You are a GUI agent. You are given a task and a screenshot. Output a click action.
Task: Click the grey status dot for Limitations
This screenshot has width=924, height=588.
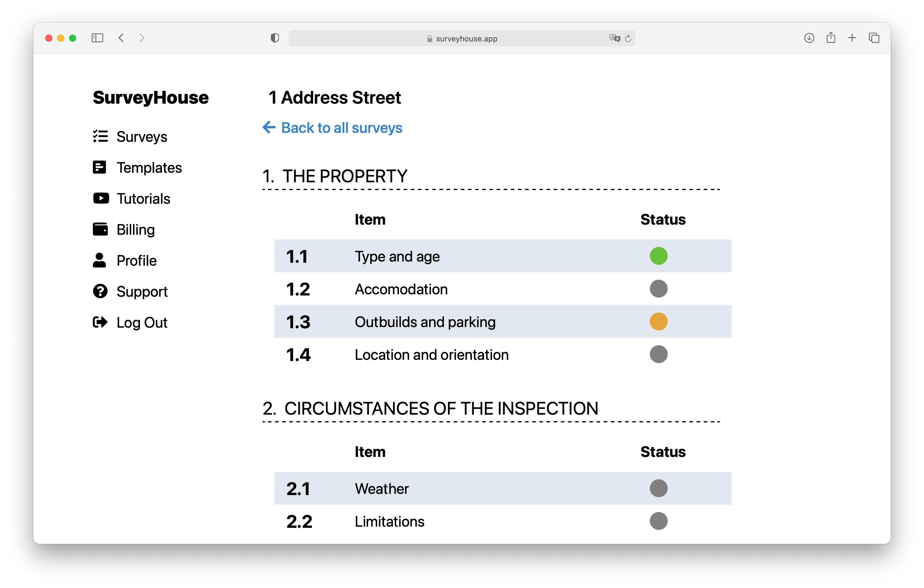coord(658,521)
